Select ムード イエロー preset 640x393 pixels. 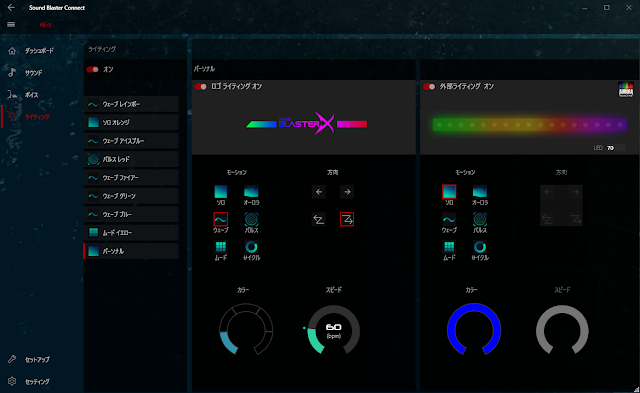[131, 233]
